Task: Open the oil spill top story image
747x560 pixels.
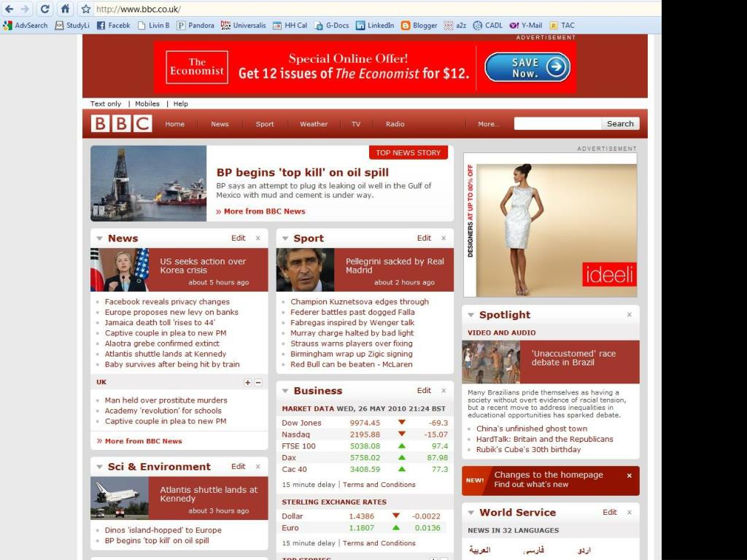Action: coord(149,183)
